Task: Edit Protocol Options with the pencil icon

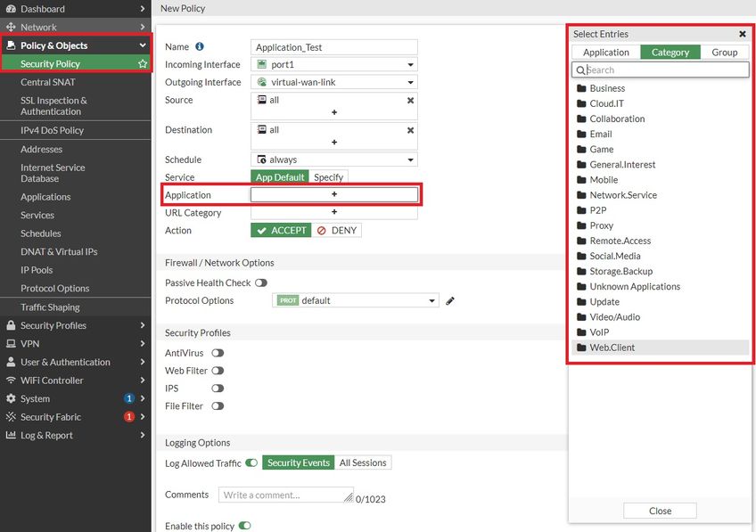Action: pyautogui.click(x=450, y=300)
